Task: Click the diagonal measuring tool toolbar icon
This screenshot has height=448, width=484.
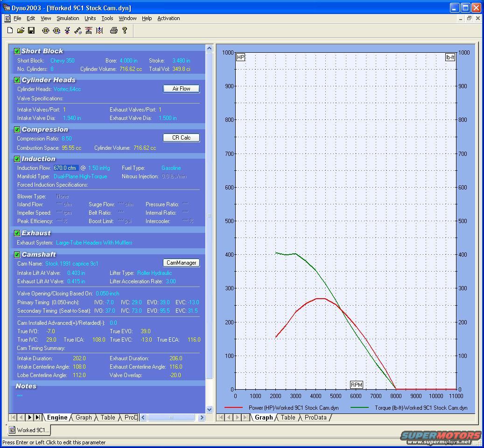Action: click(x=78, y=30)
